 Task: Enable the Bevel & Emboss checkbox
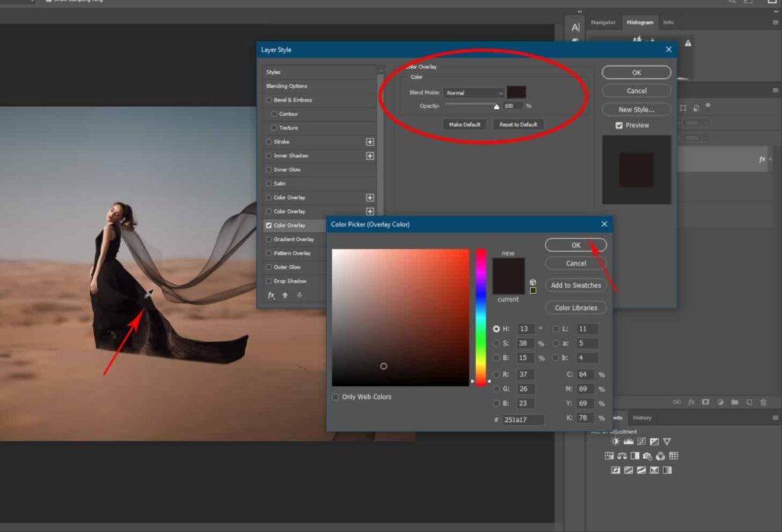(x=269, y=100)
